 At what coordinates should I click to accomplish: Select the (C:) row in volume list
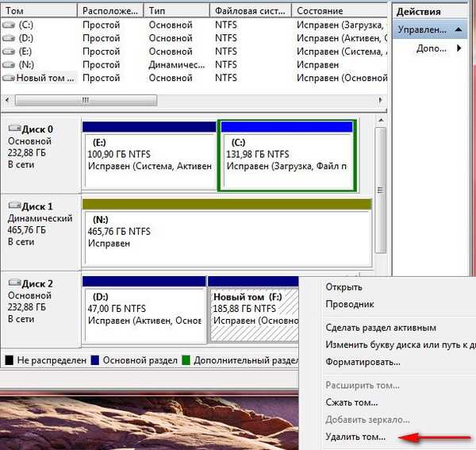(194, 25)
